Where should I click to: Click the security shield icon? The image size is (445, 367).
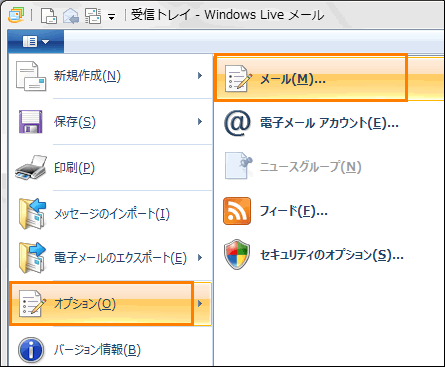click(x=237, y=254)
